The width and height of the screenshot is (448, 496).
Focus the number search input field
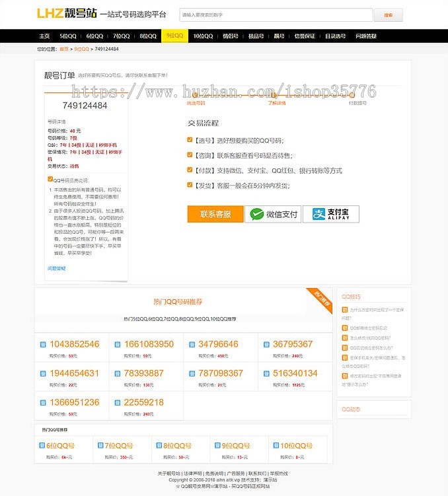[x=276, y=15]
